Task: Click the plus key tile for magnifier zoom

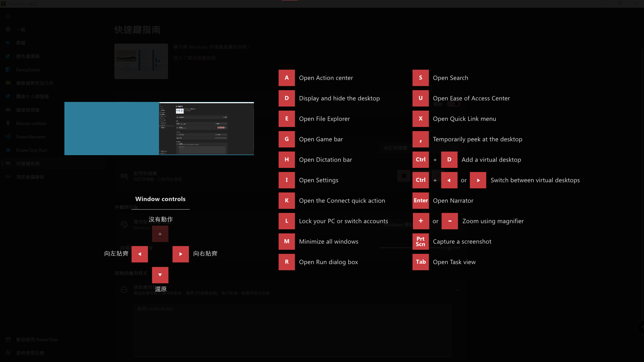Action: point(421,221)
